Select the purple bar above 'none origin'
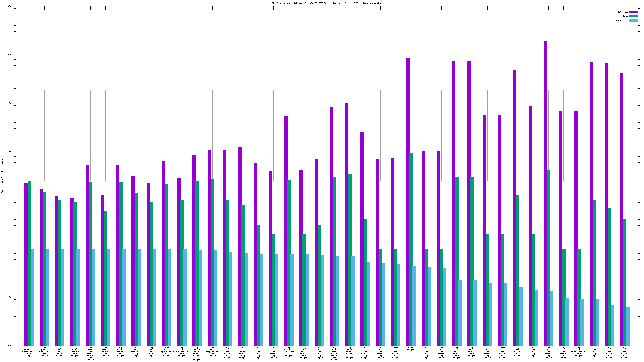This screenshot has height=362, width=644. (408, 201)
